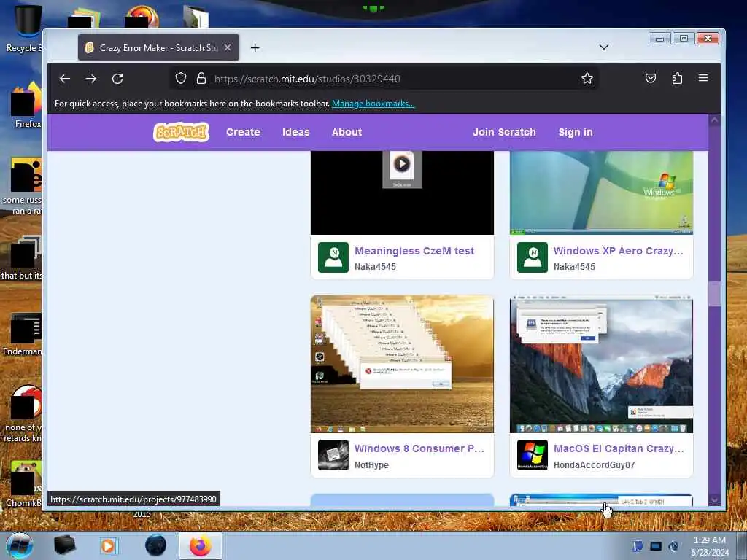Click the taskbar clock showing 1:29 AM
Viewport: 747px width, 560px height.
[x=709, y=545]
